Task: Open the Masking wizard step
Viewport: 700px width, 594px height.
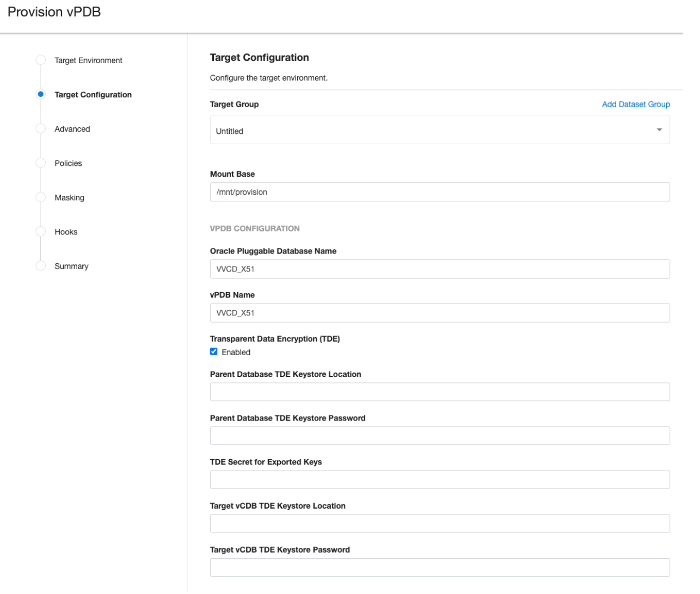Action: (x=69, y=197)
